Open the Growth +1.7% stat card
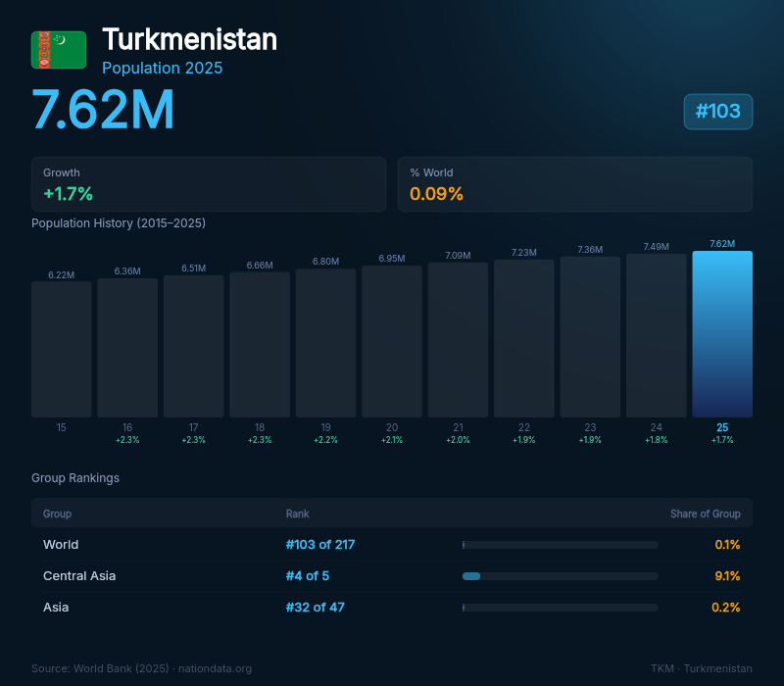 pyautogui.click(x=209, y=184)
